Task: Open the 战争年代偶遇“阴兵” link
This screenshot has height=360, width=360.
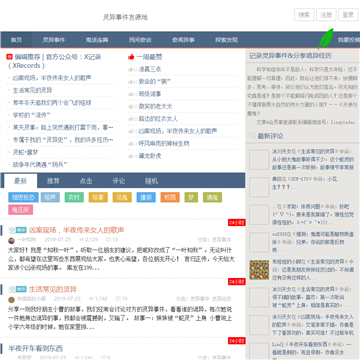Action: coord(40,164)
